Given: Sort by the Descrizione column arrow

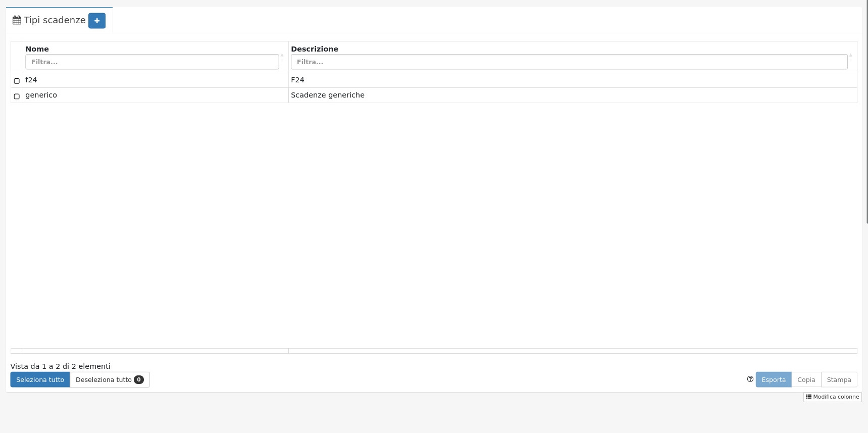Looking at the screenshot, I should 850,55.
